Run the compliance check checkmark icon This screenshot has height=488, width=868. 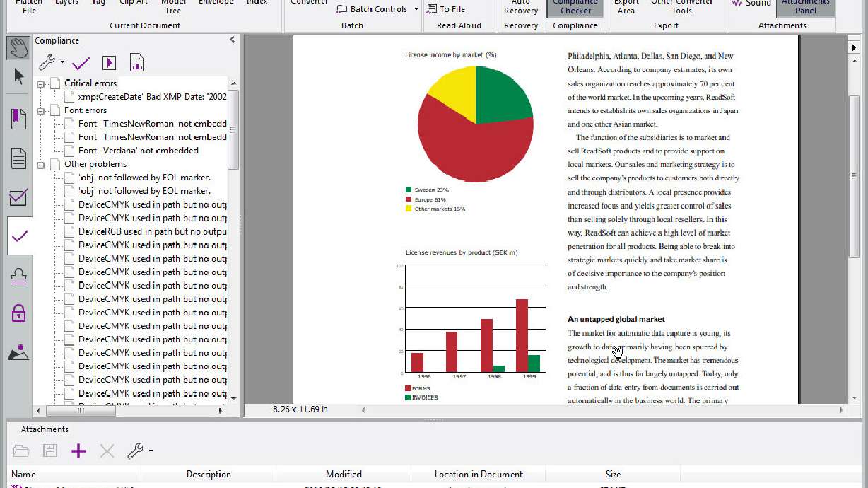[x=81, y=62]
